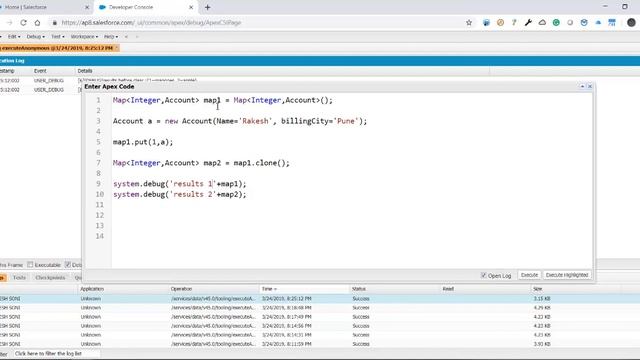Click the Execute Highlighted button

tap(567, 275)
